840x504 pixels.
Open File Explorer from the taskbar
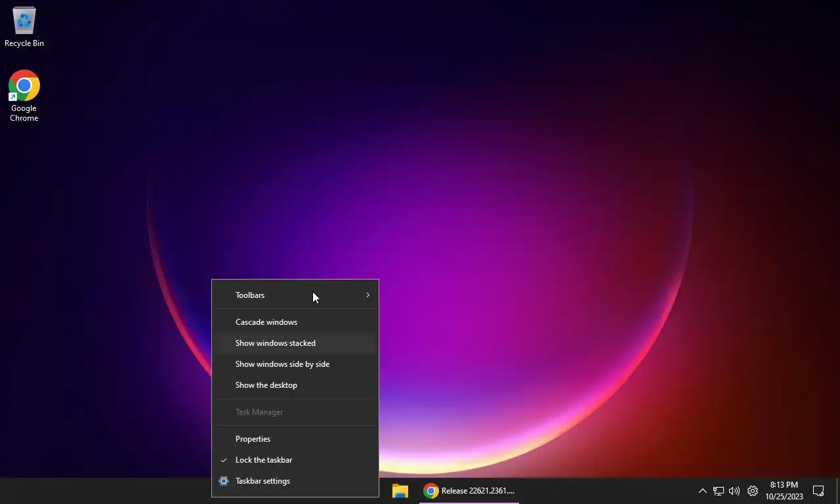[x=400, y=491]
